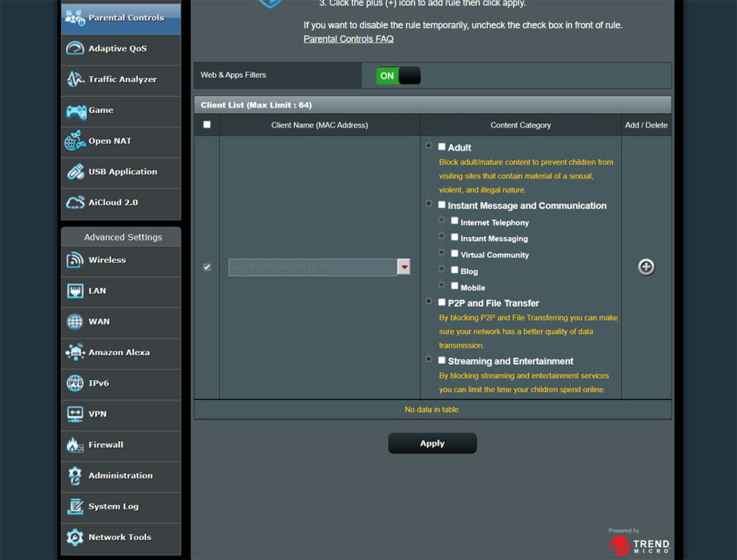Image resolution: width=737 pixels, height=560 pixels.
Task: Check the Instant Messaging checkbox
Action: coord(455,238)
